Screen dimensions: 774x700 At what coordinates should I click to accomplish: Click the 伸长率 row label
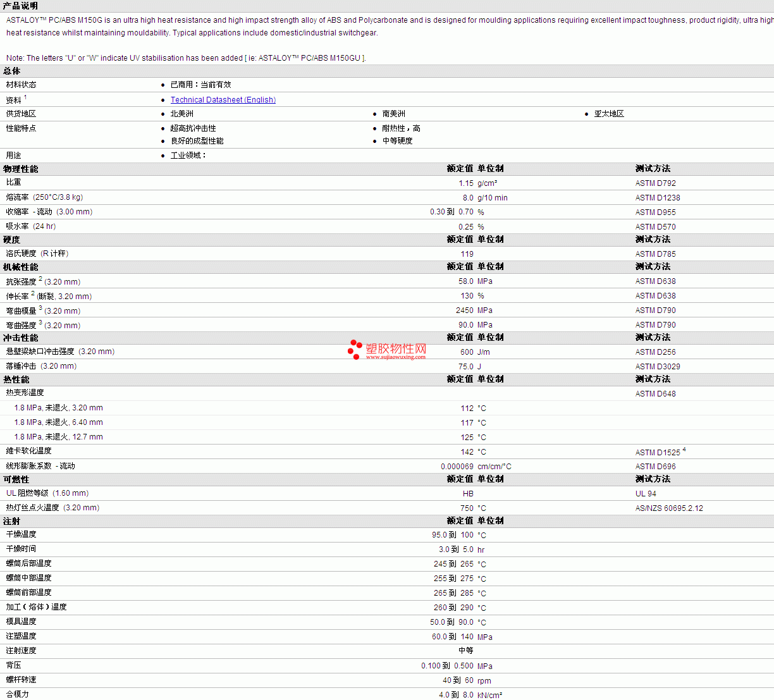49,296
